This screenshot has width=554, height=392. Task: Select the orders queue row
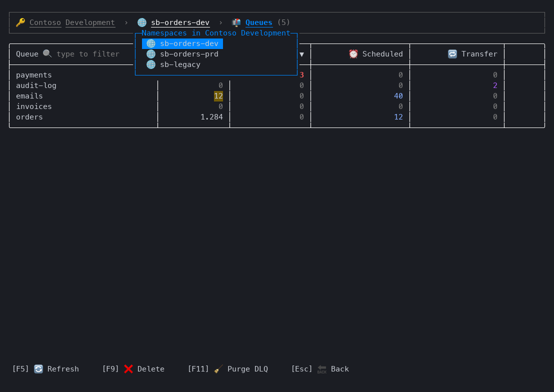point(276,116)
